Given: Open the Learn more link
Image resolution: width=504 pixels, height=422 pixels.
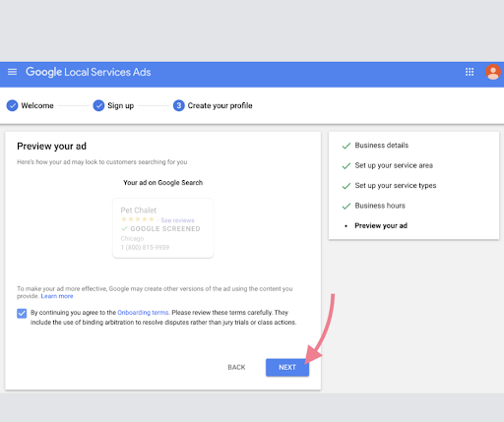Looking at the screenshot, I should pyautogui.click(x=57, y=296).
